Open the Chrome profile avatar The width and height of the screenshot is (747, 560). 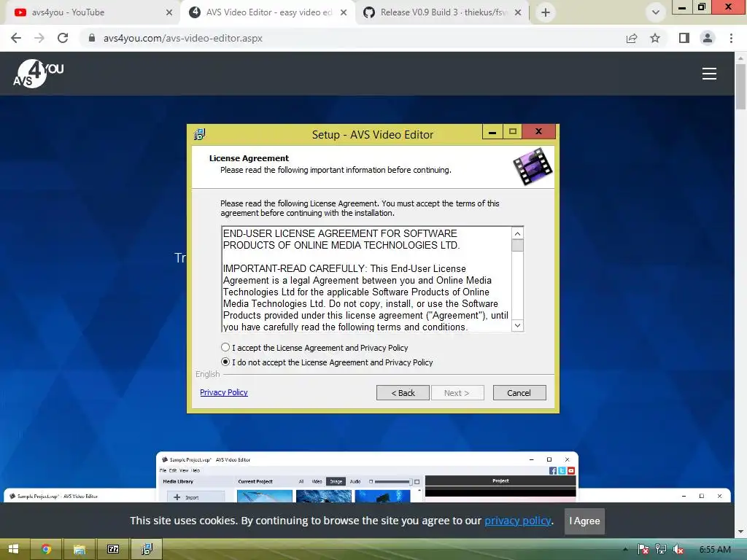(708, 38)
